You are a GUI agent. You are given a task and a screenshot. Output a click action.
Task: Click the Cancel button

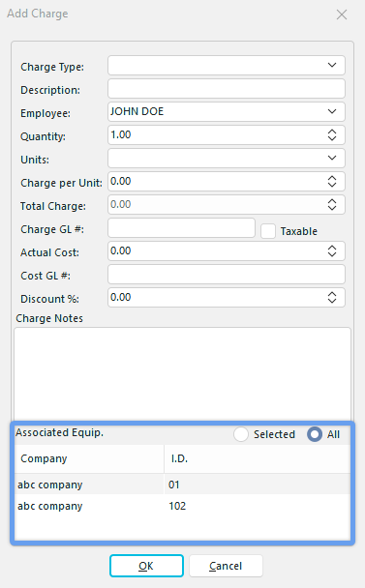point(226,566)
